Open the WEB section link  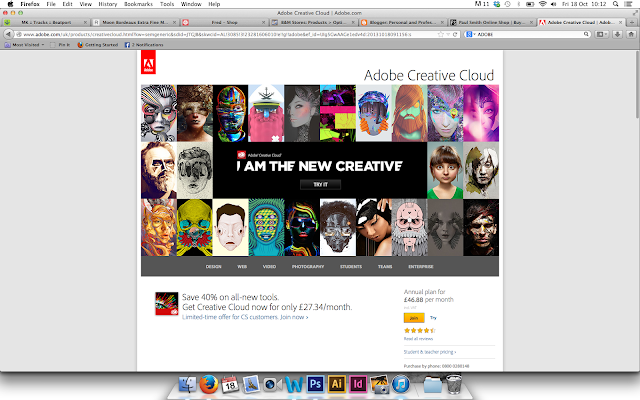pyautogui.click(x=242, y=267)
